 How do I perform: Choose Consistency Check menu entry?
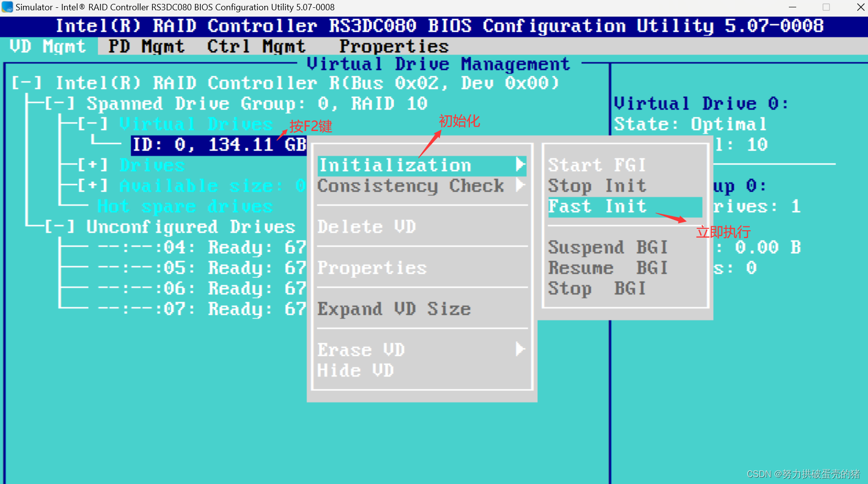(410, 186)
